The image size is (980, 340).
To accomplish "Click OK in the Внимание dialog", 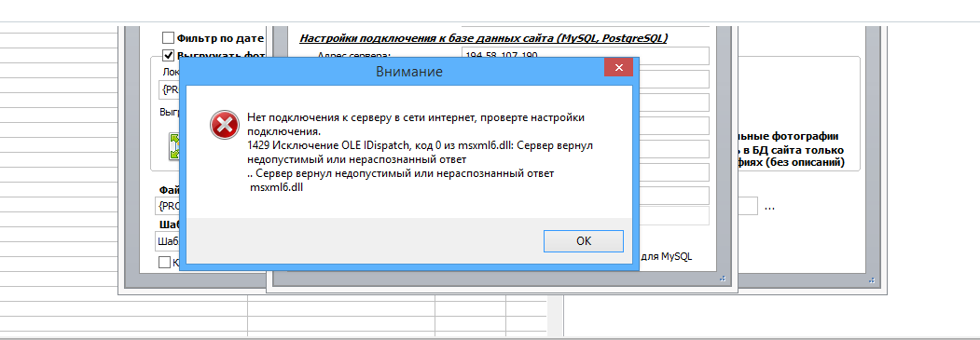I will point(583,241).
